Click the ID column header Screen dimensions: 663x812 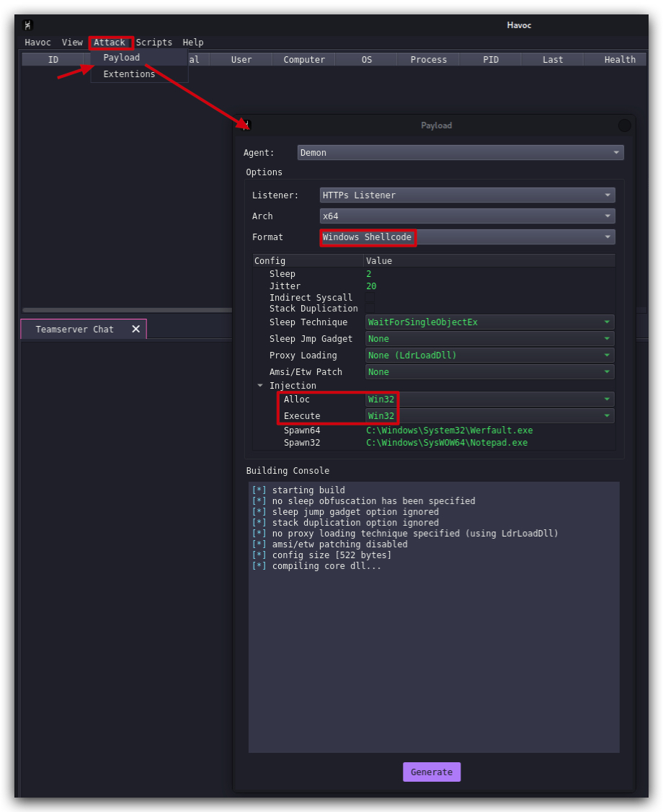click(53, 60)
